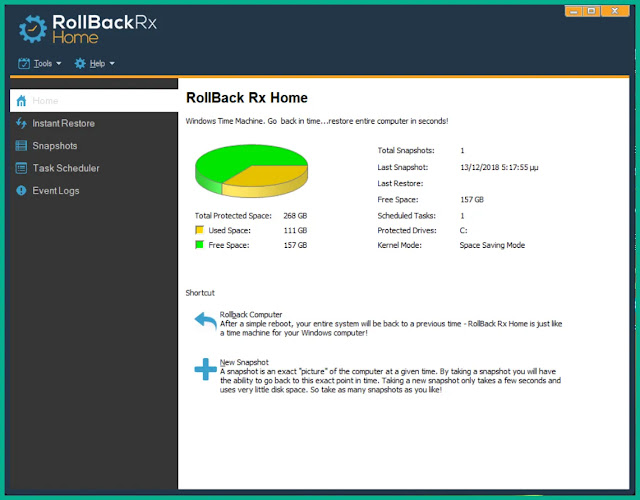Click the "Scheduled Tasks:" label
The height and width of the screenshot is (500, 640).
(407, 216)
